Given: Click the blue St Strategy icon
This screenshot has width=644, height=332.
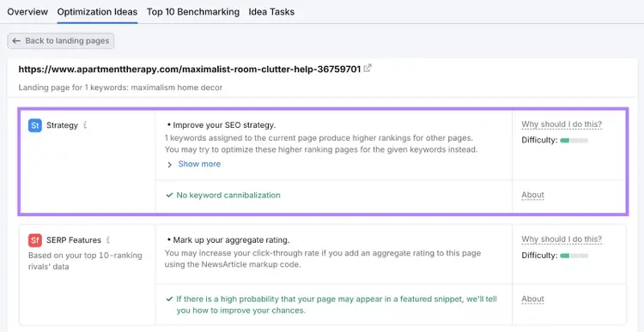Looking at the screenshot, I should pyautogui.click(x=35, y=125).
